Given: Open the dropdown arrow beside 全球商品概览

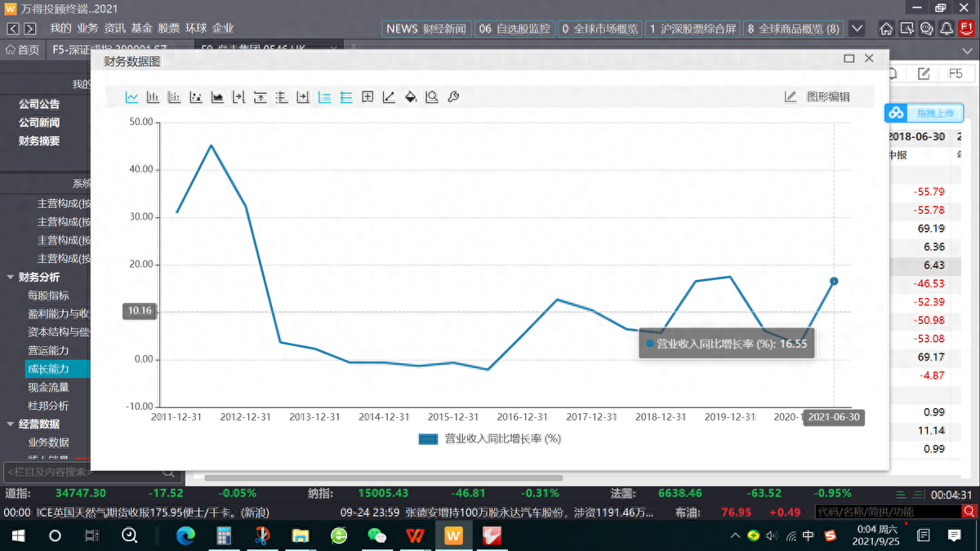Looking at the screenshot, I should (x=857, y=29).
